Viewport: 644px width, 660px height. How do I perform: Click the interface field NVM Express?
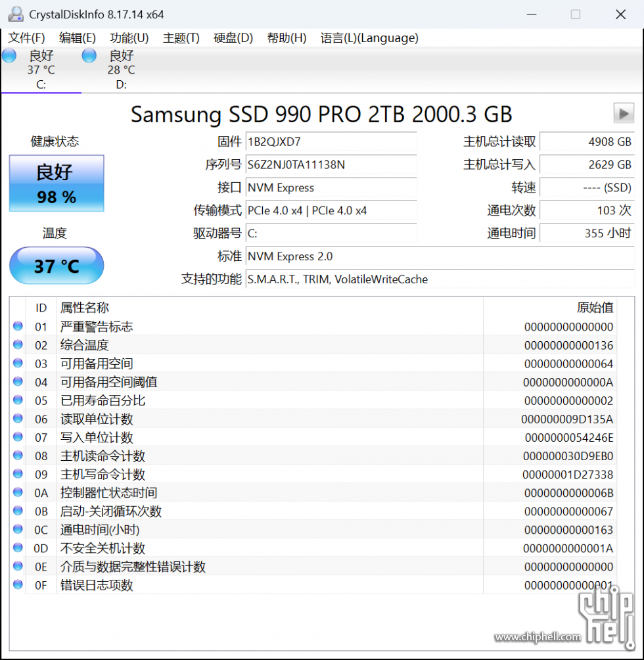click(x=331, y=187)
